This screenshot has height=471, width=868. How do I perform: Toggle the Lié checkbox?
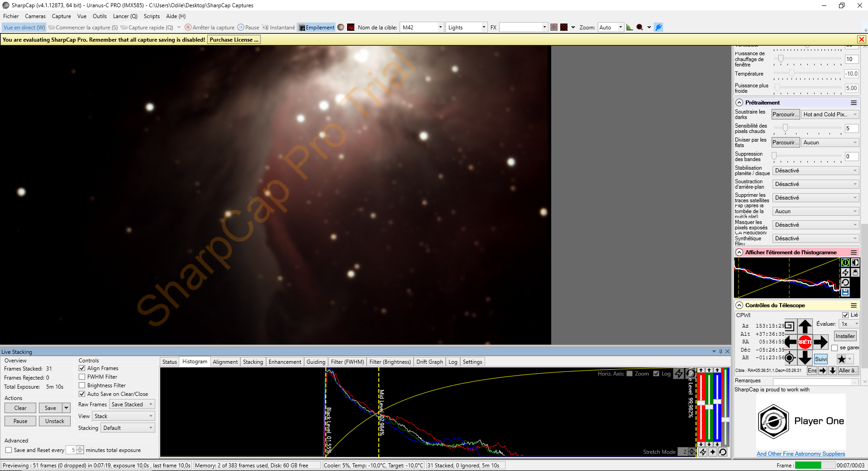pyautogui.click(x=845, y=315)
